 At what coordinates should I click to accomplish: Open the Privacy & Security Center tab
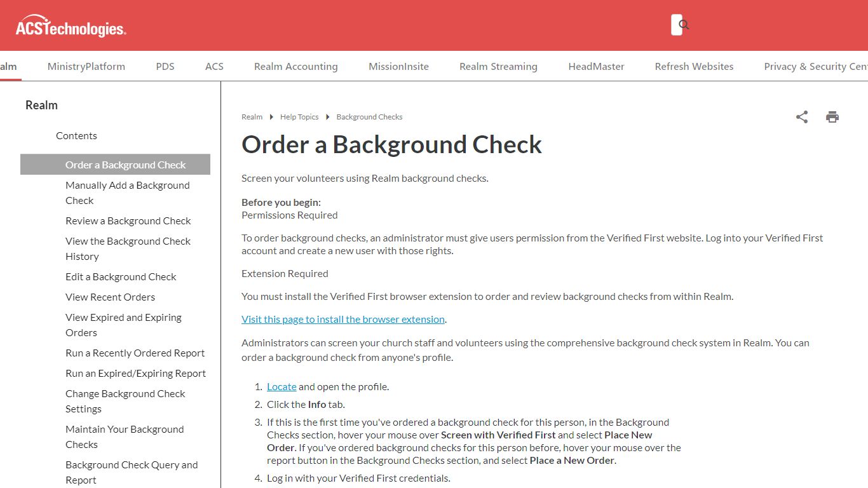(x=816, y=66)
